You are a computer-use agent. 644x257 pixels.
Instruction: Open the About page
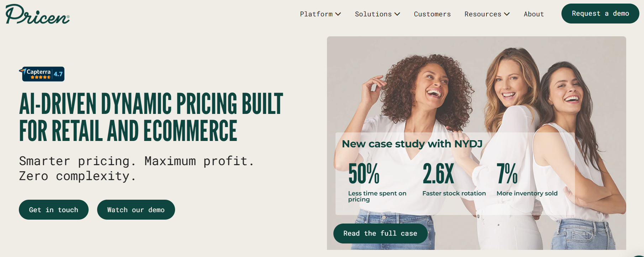click(533, 14)
